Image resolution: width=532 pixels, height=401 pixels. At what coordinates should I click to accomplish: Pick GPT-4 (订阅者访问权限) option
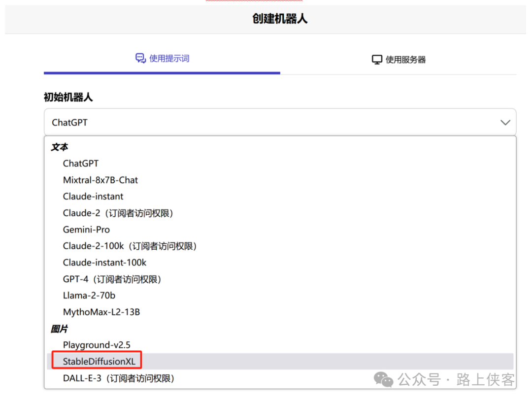(280, 279)
